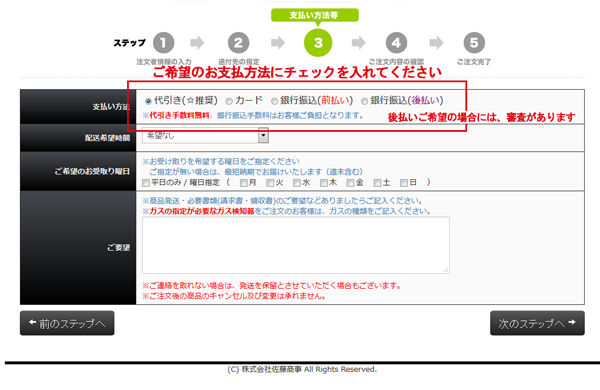This screenshot has height=390, width=600.
Task: Select 銀行振込(後払い) radio option
Action: pos(364,101)
